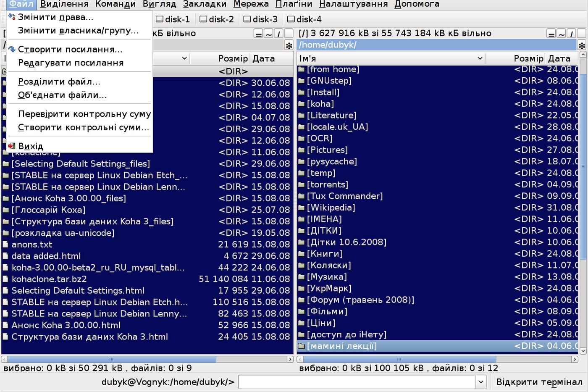588x392 pixels.
Task: Expand the command line history dropdown
Action: click(481, 382)
